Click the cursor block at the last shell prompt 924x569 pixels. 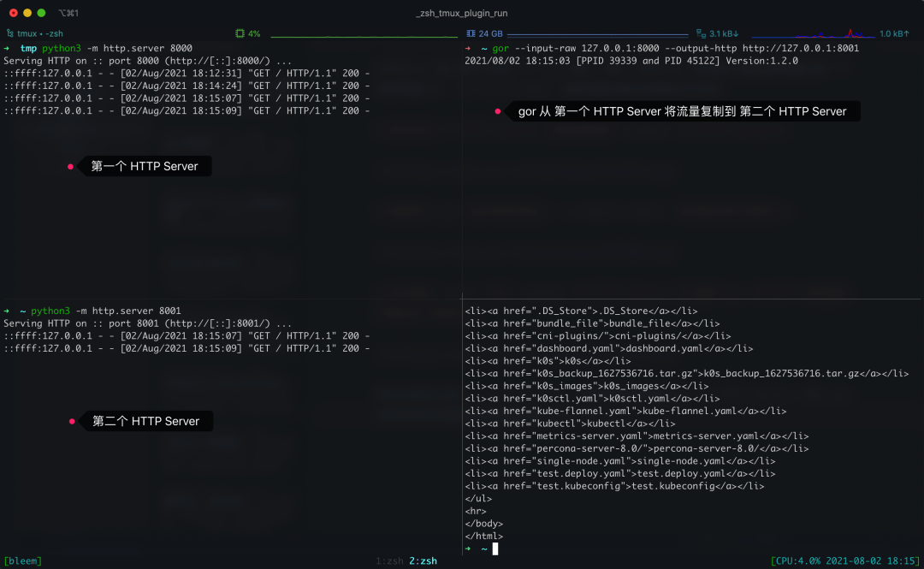tap(495, 549)
